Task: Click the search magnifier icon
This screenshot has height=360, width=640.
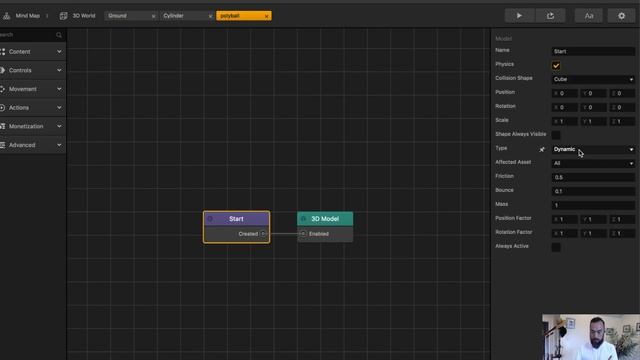Action: point(59,35)
